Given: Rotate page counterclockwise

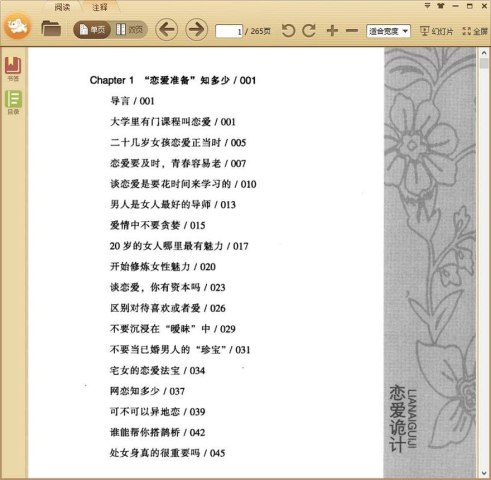Looking at the screenshot, I should click(x=288, y=31).
